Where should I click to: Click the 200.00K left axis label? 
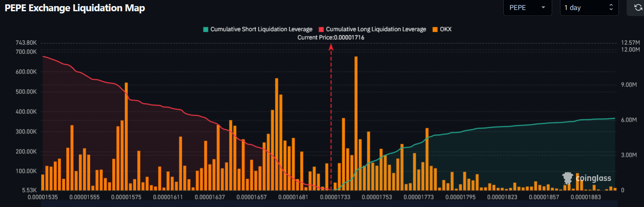(x=26, y=152)
